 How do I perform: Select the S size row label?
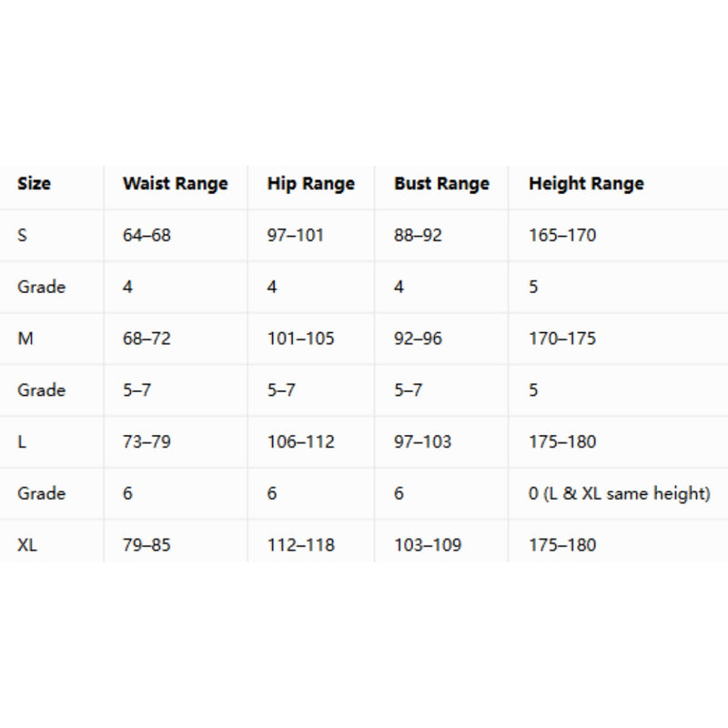tap(22, 235)
